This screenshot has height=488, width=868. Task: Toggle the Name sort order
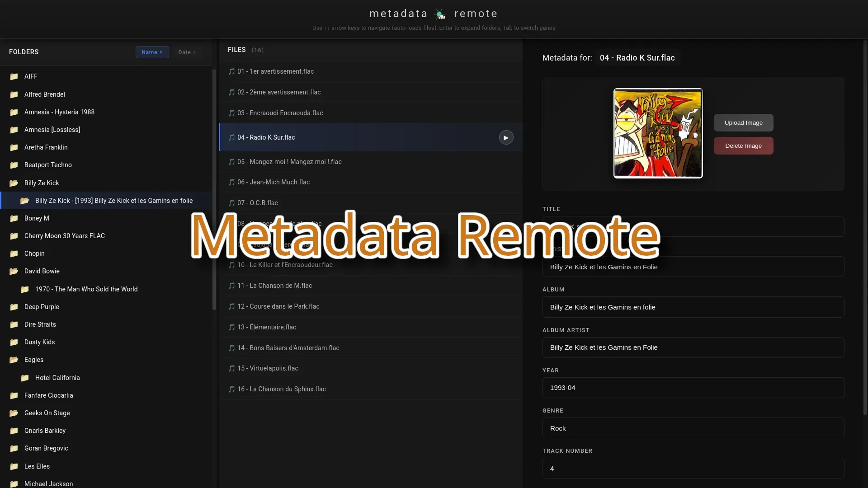click(x=152, y=52)
